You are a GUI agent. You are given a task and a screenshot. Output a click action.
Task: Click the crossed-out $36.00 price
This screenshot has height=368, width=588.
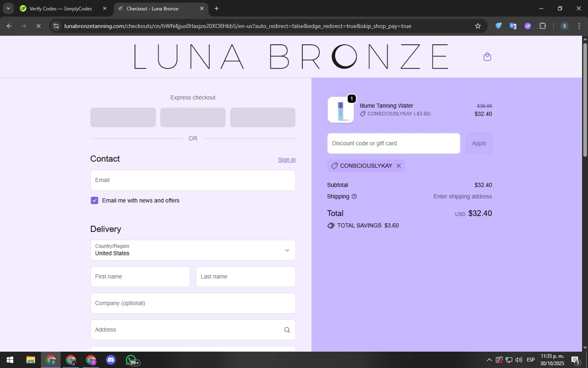[x=484, y=106]
